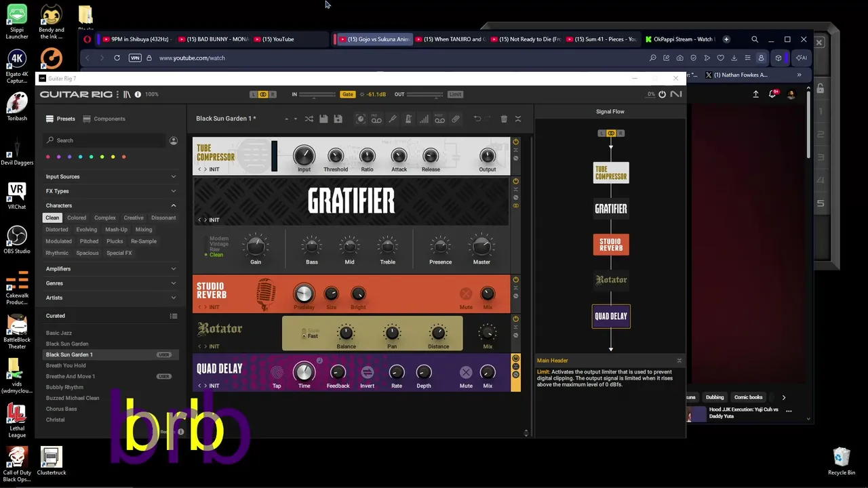Close the Main Header hint panel

[679, 361]
